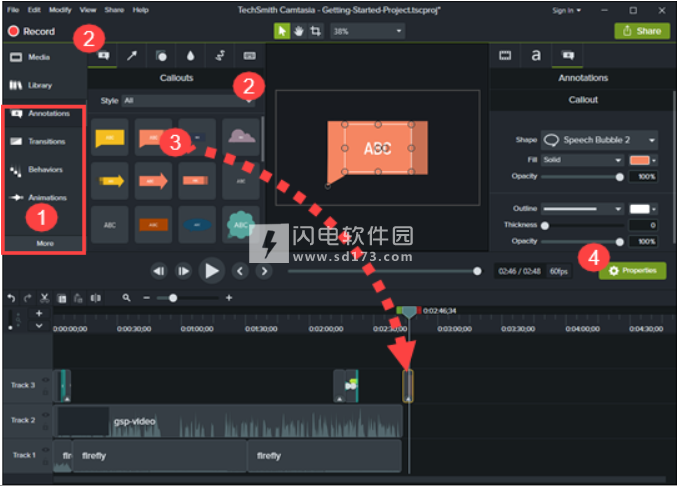
Task: Switch to the Arrows and Lines subtab
Action: point(132,56)
